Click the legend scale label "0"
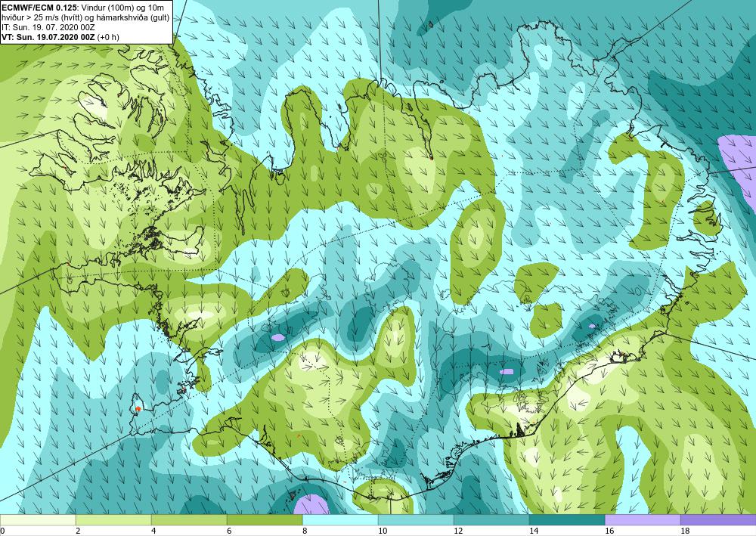Screen dimensions: 756x536 pos(2,531)
